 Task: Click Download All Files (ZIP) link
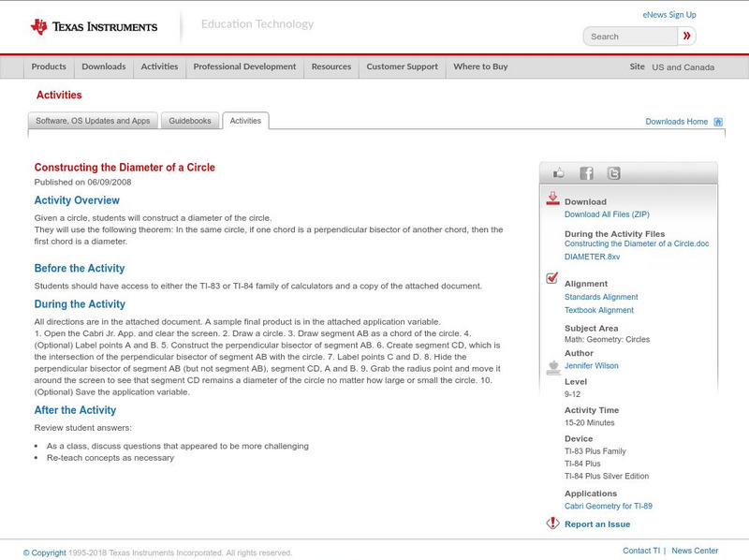click(607, 214)
